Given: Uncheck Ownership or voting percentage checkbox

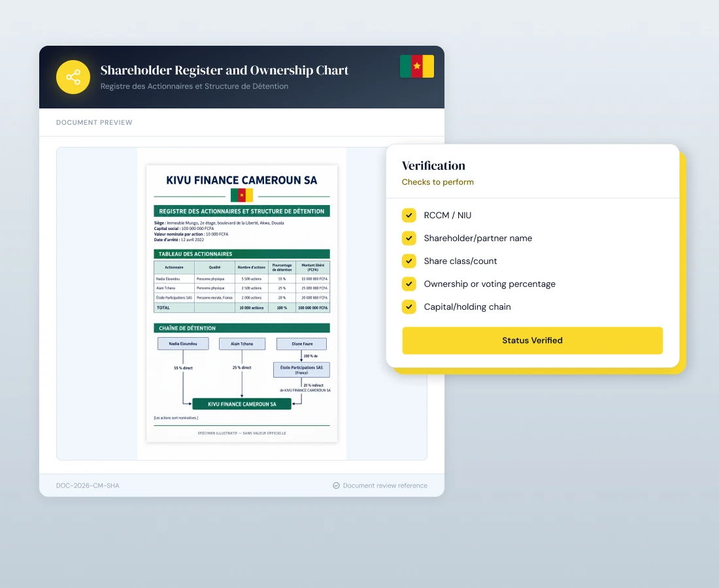Looking at the screenshot, I should (x=409, y=284).
